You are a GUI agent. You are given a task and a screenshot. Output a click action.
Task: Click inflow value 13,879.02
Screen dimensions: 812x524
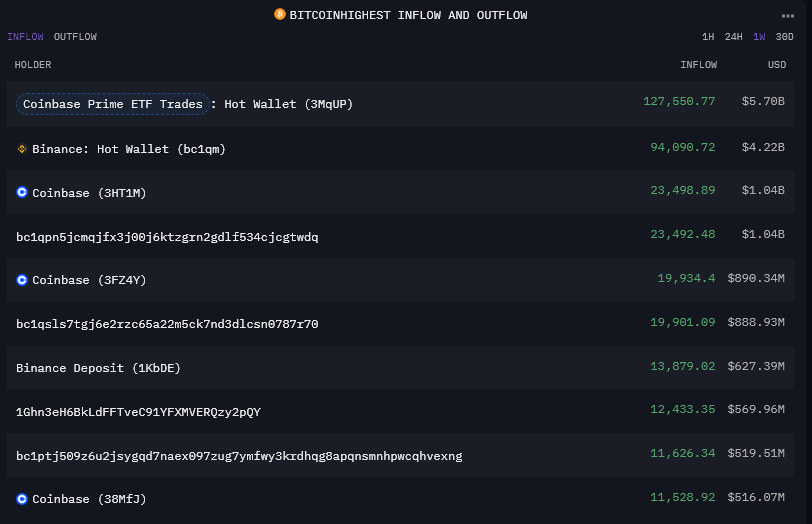683,367
